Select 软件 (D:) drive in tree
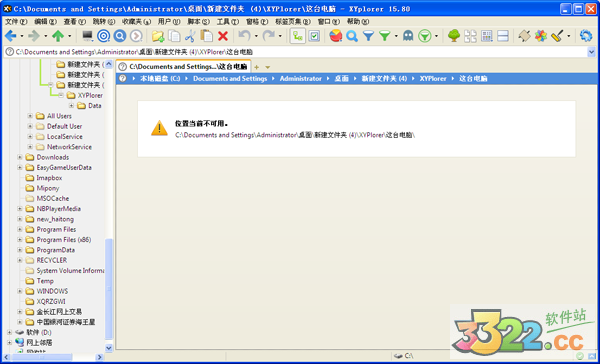The height and width of the screenshot is (364, 600). (x=39, y=333)
